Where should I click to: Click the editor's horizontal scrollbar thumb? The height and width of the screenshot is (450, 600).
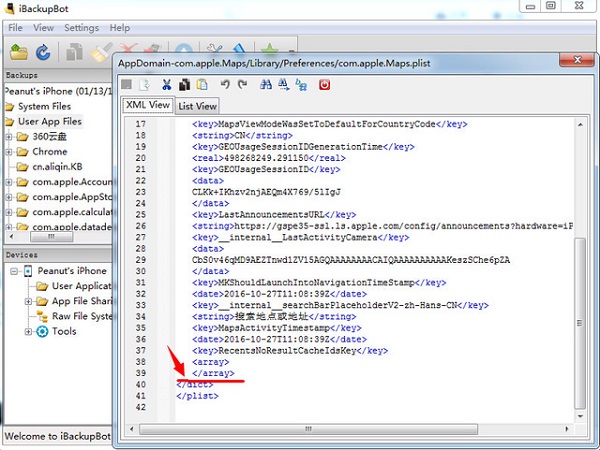(x=308, y=429)
